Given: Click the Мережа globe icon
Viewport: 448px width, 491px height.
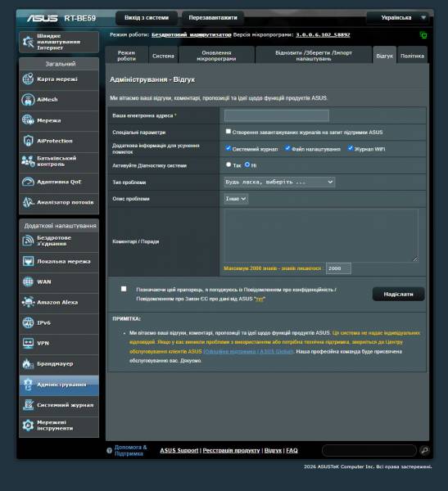Looking at the screenshot, I should [28, 120].
